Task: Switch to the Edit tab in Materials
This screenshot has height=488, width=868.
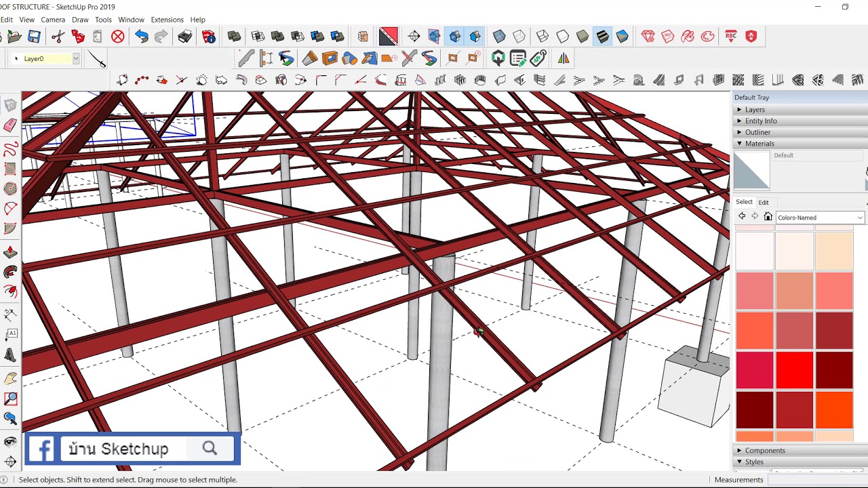Action: (x=764, y=203)
